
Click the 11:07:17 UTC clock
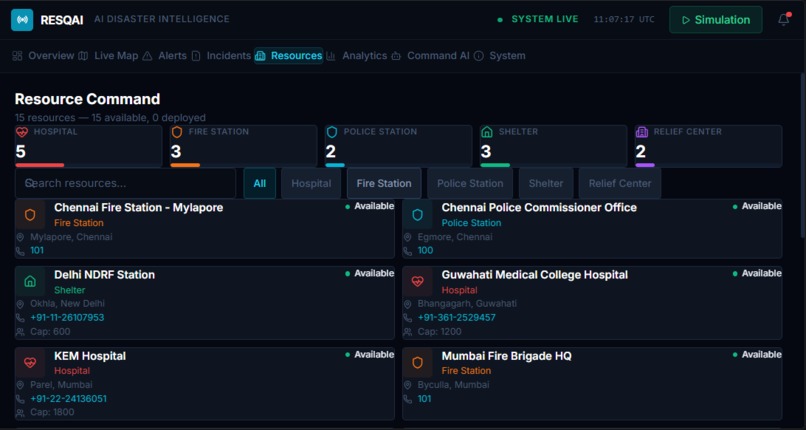click(624, 20)
